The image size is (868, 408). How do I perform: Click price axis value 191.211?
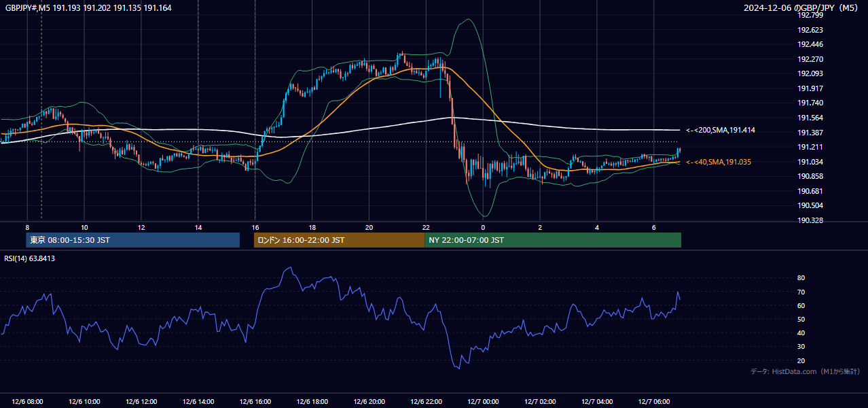point(810,147)
